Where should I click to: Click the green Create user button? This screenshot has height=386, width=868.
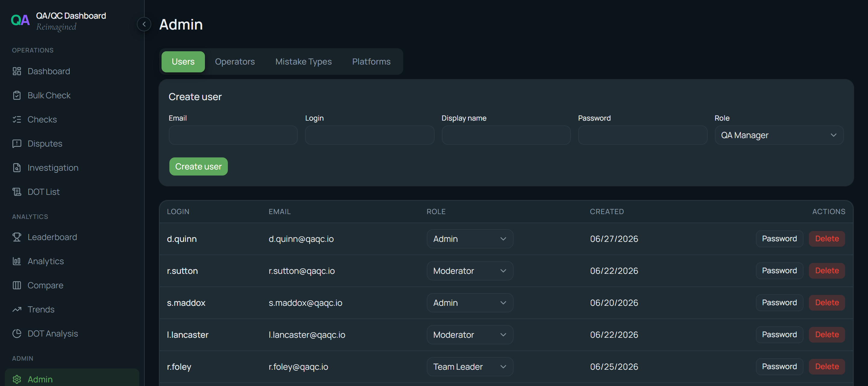pos(199,166)
